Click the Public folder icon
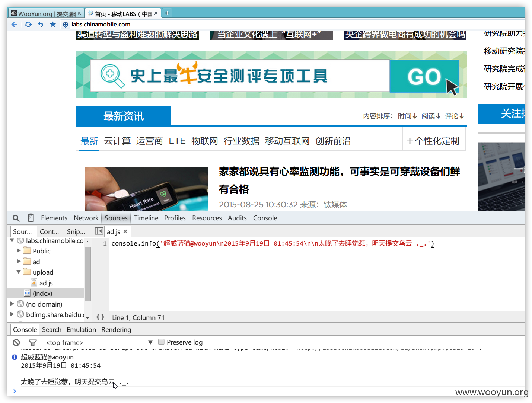The height and width of the screenshot is (403, 532). [x=27, y=250]
